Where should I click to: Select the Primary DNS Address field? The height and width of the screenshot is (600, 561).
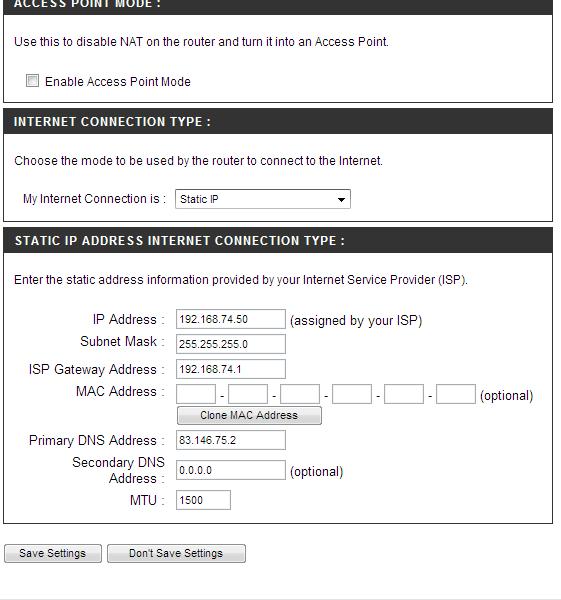(231, 440)
